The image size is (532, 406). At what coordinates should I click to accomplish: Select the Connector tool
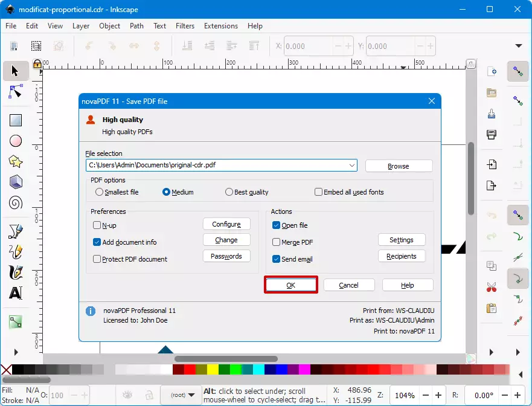point(16,322)
